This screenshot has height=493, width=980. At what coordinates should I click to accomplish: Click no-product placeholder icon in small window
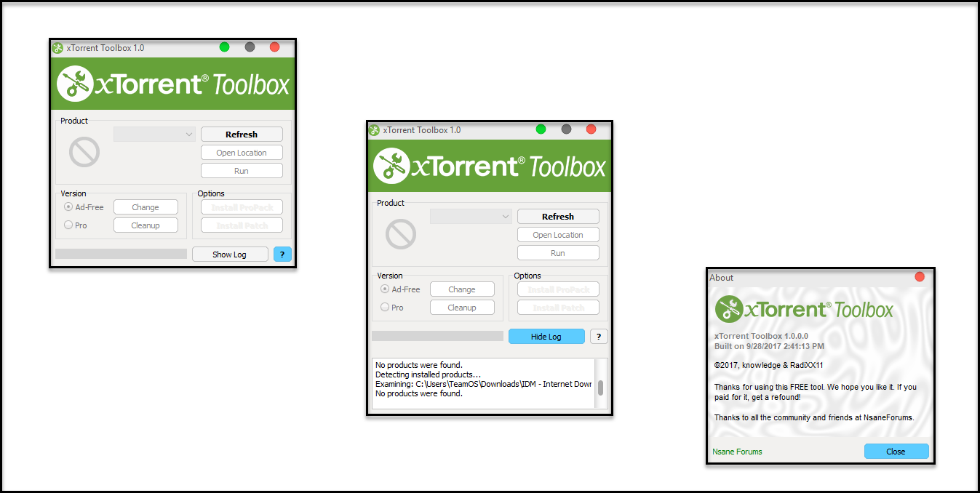pyautogui.click(x=84, y=152)
